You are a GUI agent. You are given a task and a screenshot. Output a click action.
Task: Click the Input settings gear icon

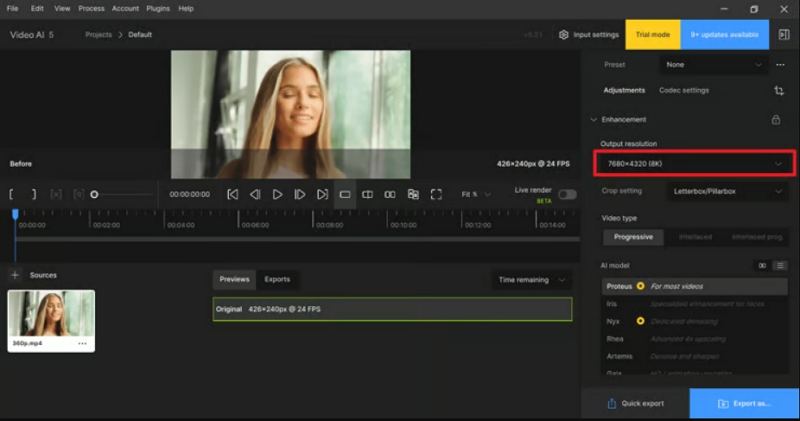click(x=563, y=35)
